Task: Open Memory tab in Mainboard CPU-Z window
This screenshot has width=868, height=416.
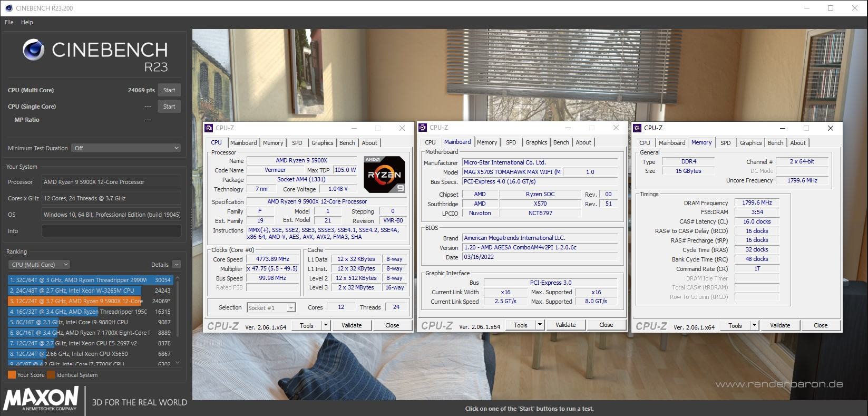Action: (x=487, y=142)
